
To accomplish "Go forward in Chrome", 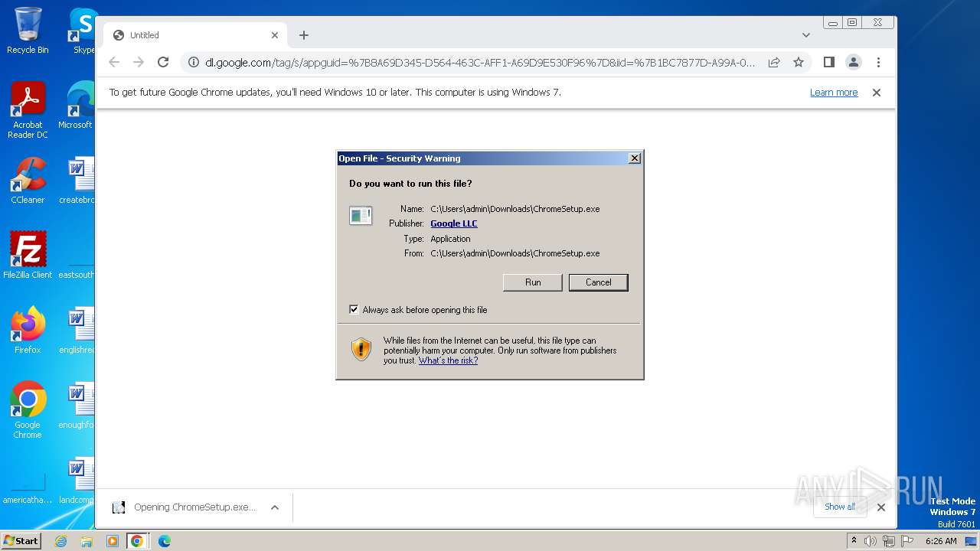I will [139, 62].
